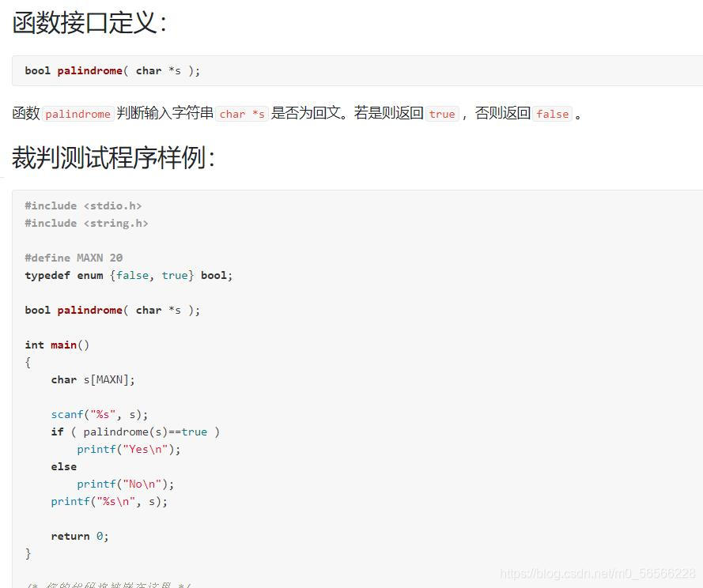Click the 'else' keyword line
703x588 pixels.
tap(64, 466)
